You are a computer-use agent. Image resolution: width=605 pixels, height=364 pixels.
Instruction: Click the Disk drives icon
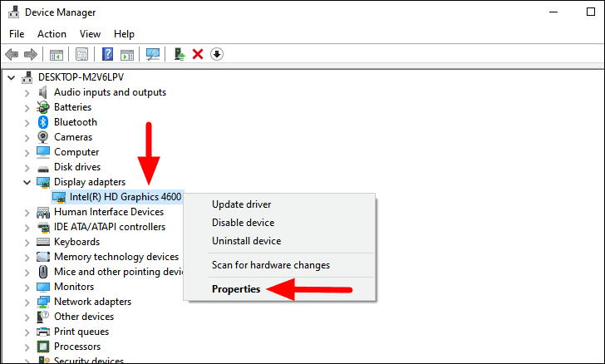43,169
